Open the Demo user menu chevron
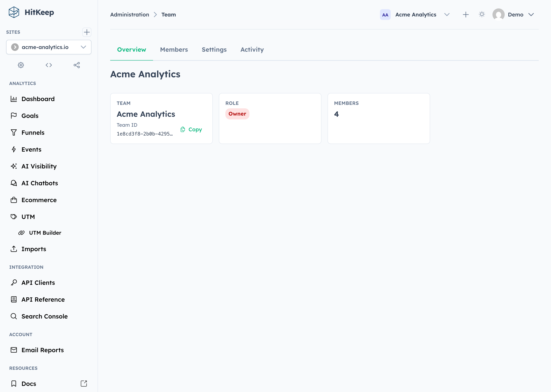 point(531,15)
